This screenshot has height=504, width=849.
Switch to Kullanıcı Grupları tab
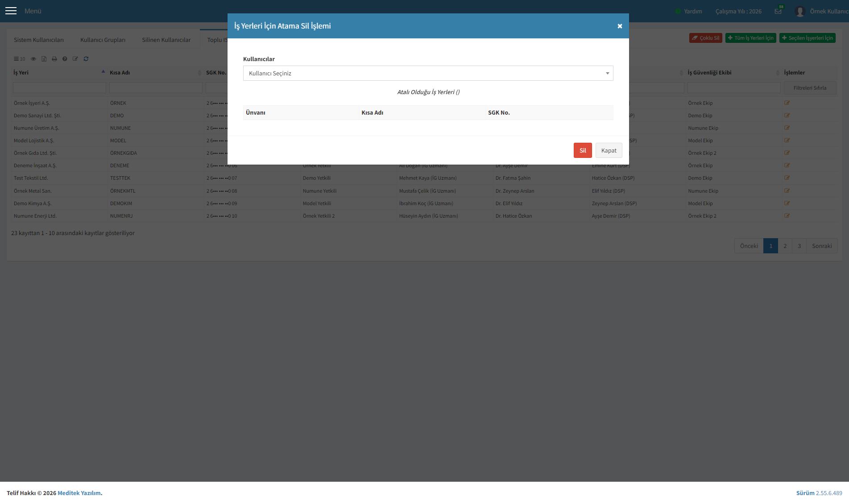tap(103, 40)
